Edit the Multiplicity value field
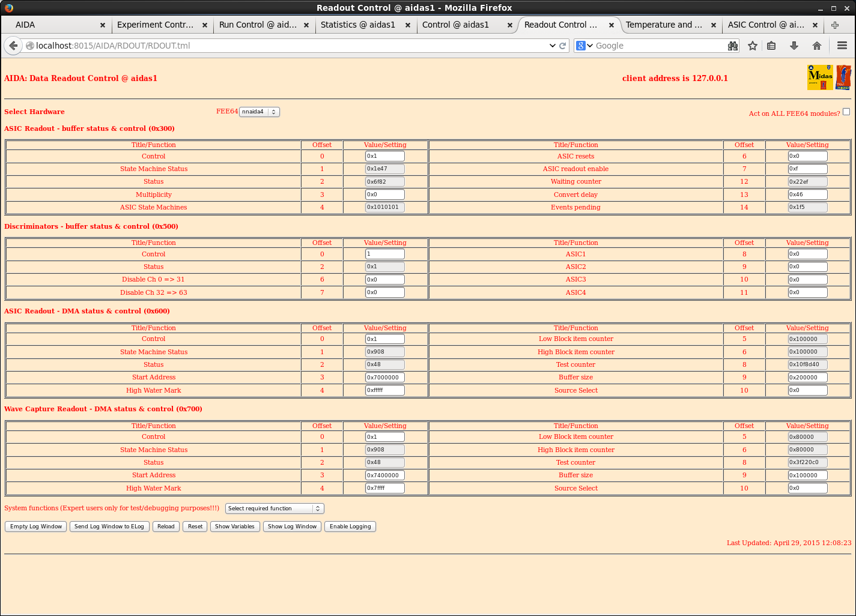Screen dimensions: 856x616 tap(385, 195)
